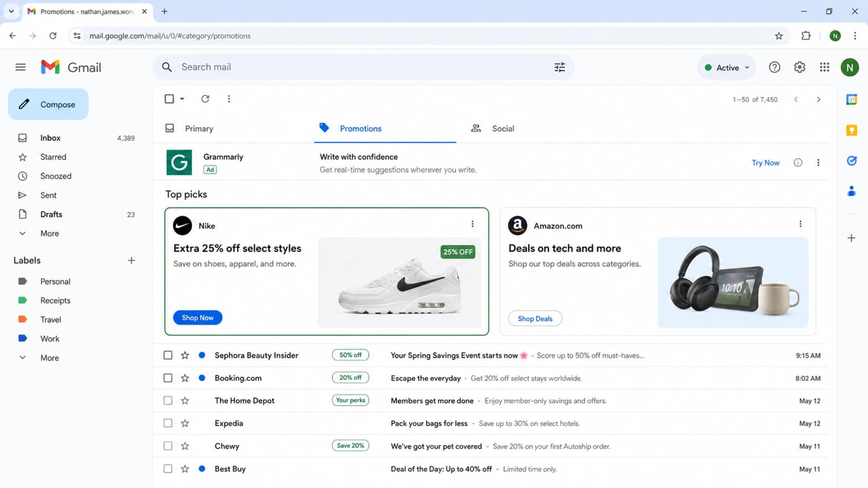Open more options on the Nike card
868x488 pixels.
tap(472, 224)
